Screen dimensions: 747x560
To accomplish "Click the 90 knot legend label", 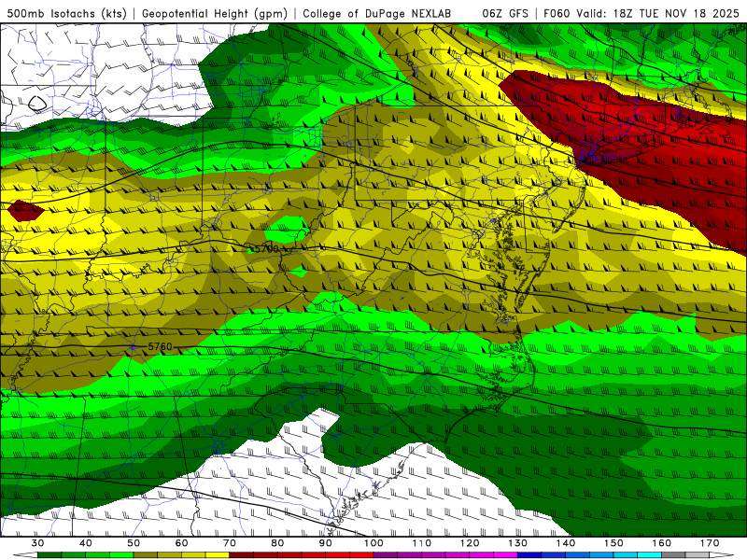I will point(326,543).
